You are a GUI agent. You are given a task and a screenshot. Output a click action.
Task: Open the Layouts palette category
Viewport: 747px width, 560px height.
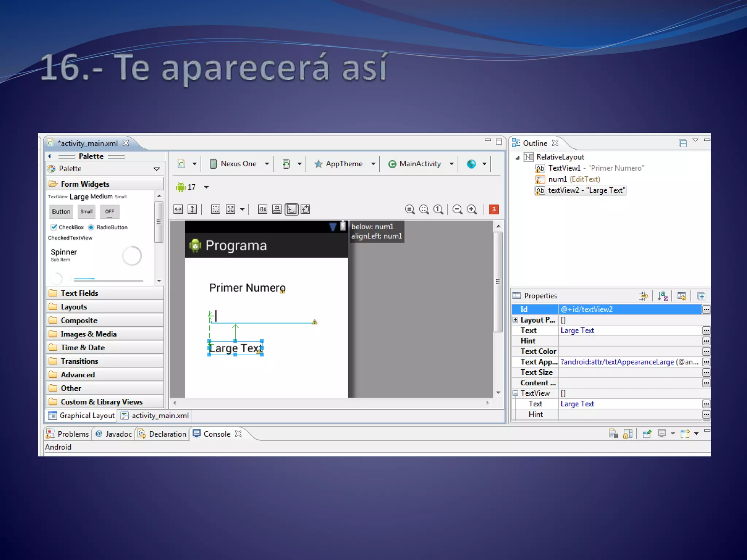[x=74, y=307]
